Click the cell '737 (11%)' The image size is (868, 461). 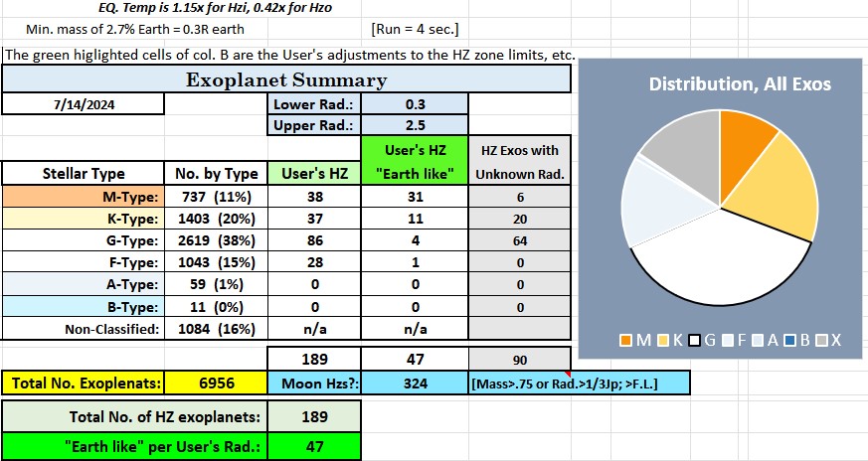click(x=217, y=197)
